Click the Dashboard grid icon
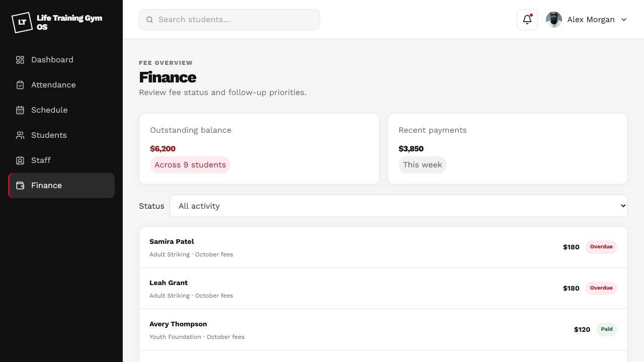644x362 pixels. tap(20, 60)
